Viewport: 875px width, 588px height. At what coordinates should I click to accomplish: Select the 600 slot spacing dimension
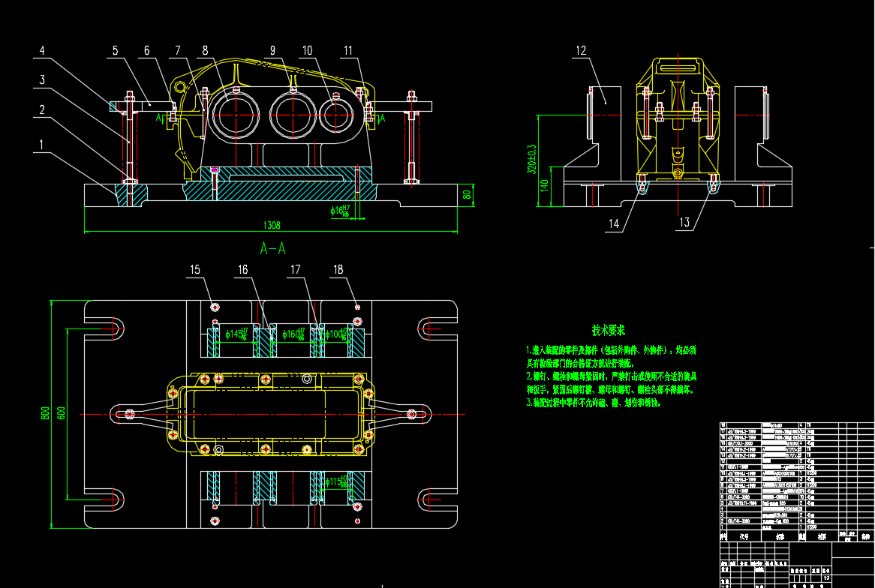point(62,413)
